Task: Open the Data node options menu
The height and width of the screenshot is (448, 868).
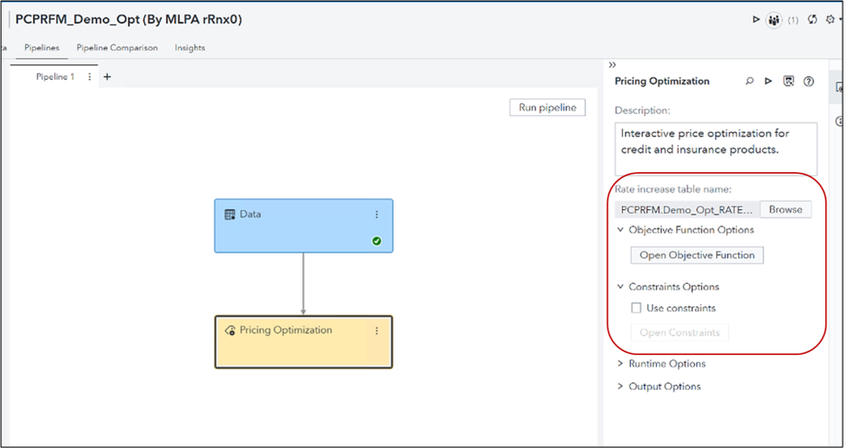Action: [x=376, y=214]
